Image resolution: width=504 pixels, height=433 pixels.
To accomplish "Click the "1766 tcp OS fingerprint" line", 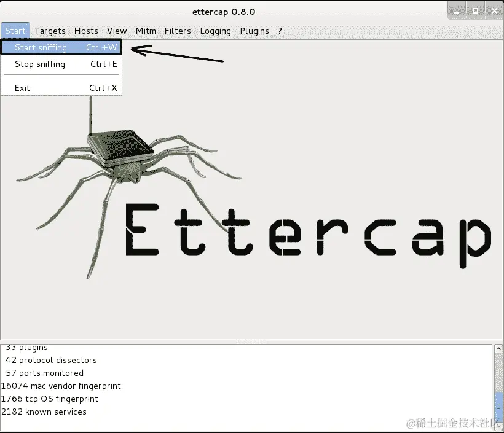I will (x=50, y=399).
